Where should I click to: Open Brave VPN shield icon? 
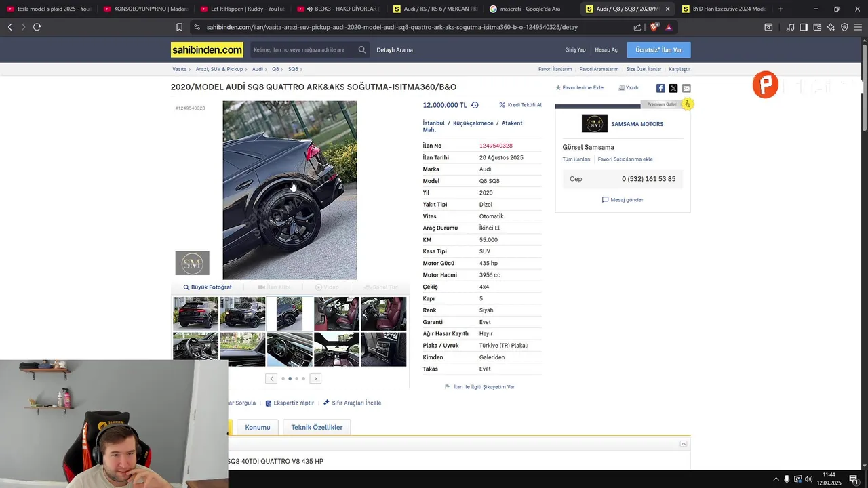[844, 27]
